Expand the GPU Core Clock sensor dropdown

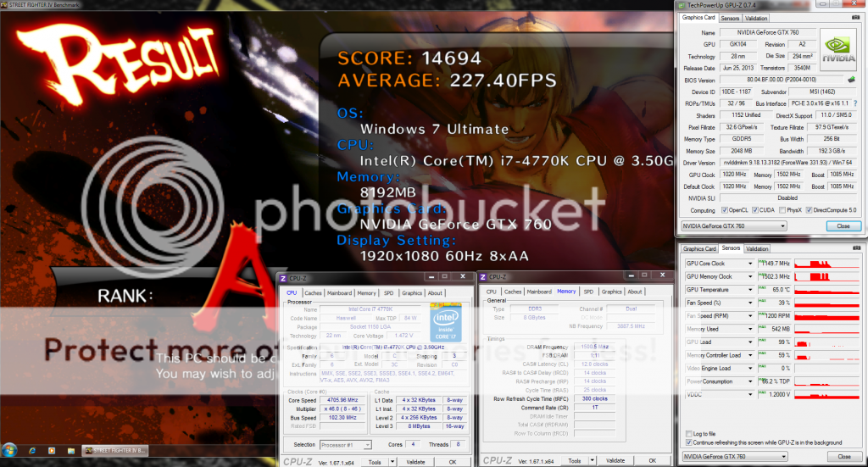751,264
